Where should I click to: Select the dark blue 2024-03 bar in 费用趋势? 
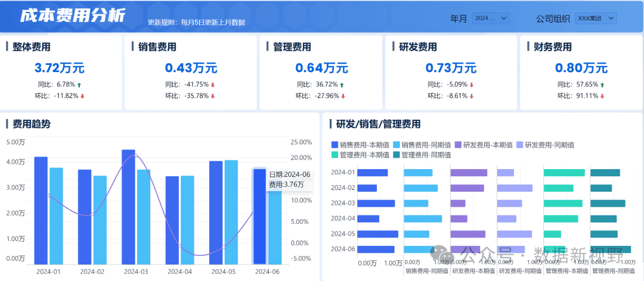[129, 207]
